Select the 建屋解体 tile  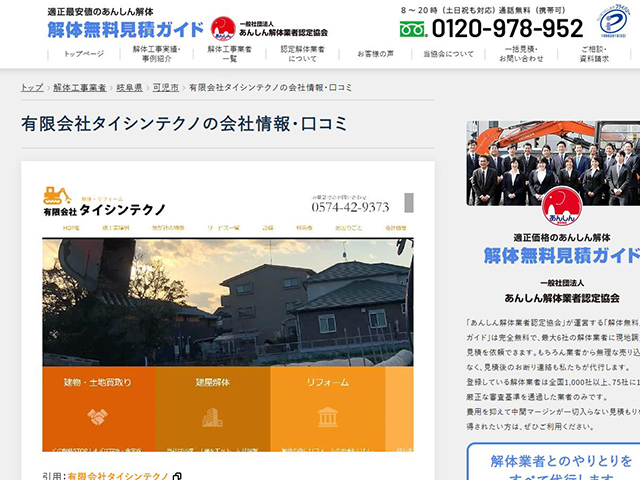click(x=213, y=409)
